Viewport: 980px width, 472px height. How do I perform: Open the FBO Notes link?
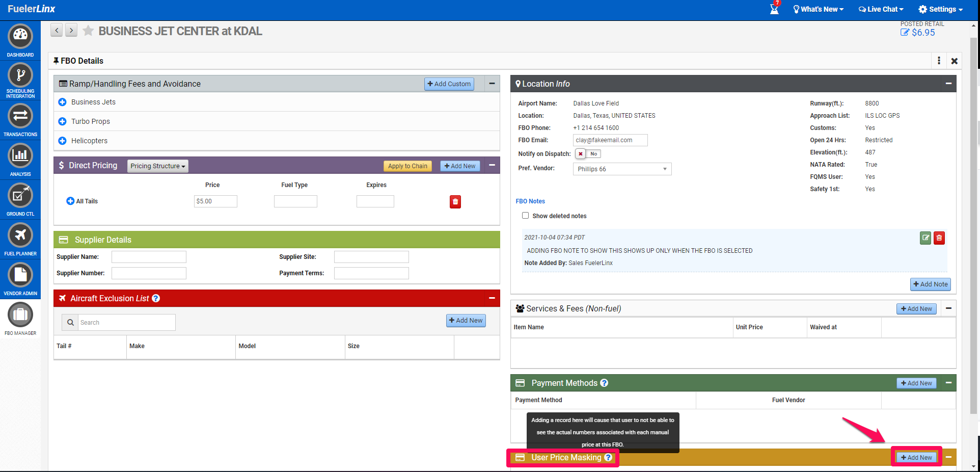pos(530,201)
